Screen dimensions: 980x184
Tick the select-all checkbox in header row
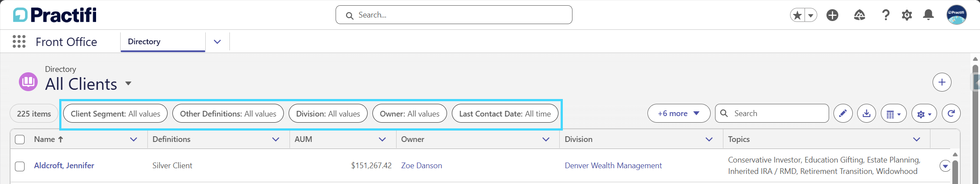click(20, 139)
